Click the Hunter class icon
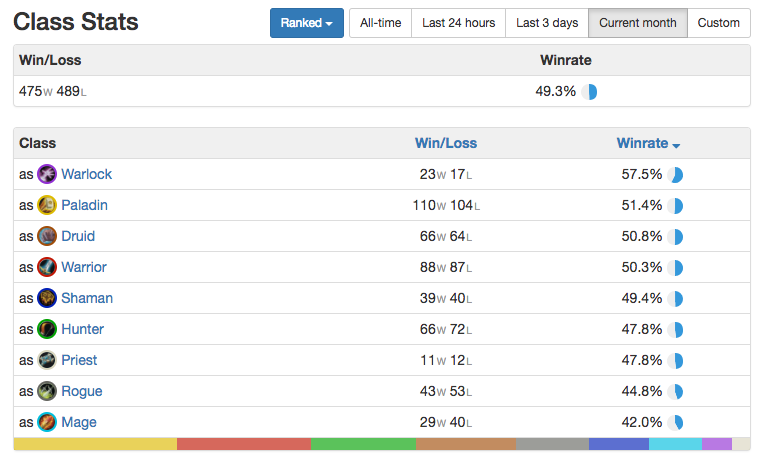 tap(47, 330)
